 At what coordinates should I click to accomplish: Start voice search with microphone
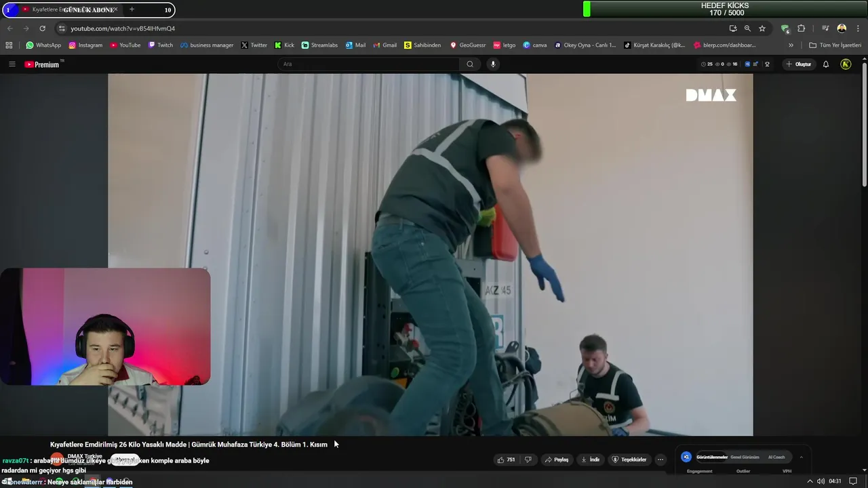pyautogui.click(x=493, y=64)
